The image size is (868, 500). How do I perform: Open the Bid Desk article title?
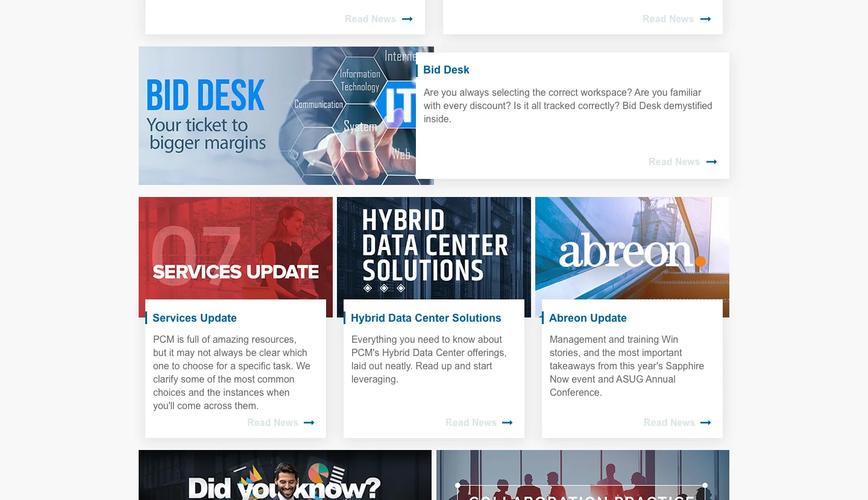point(446,70)
